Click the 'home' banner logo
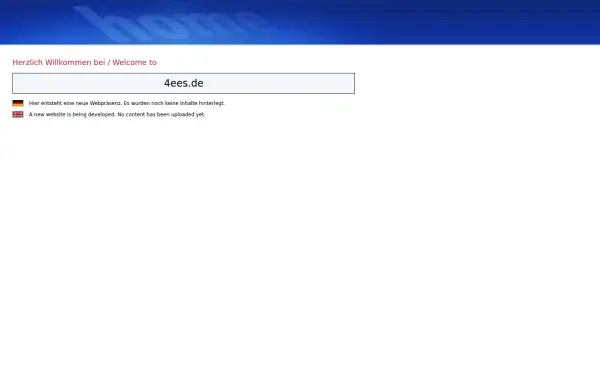The height and width of the screenshot is (375, 600). tap(172, 23)
